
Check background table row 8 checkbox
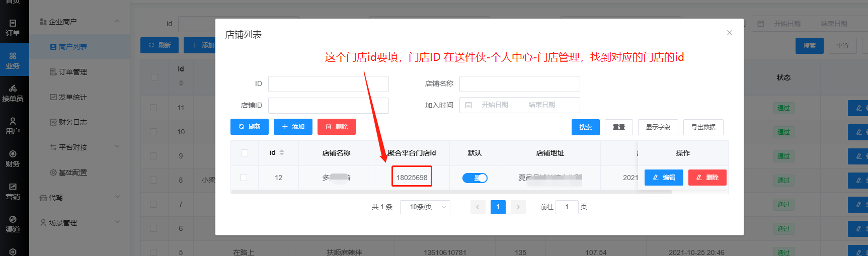(153, 180)
